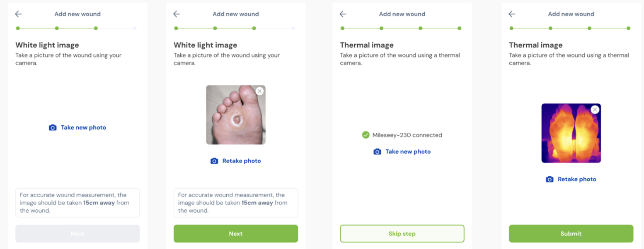The image size is (644, 249).
Task: Click camera icon beside Retake photo under thermal image
Action: (550, 179)
